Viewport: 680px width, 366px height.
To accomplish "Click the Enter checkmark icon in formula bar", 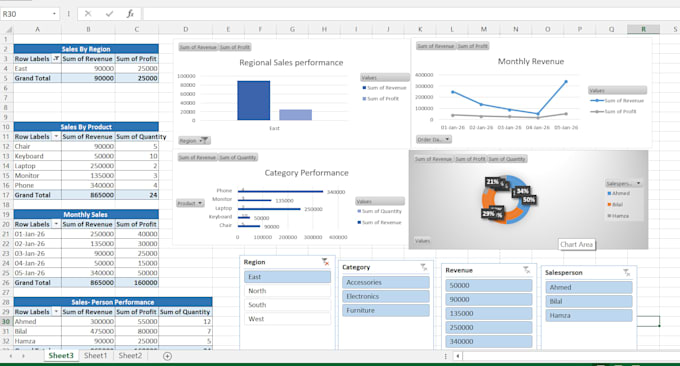I will 109,14.
